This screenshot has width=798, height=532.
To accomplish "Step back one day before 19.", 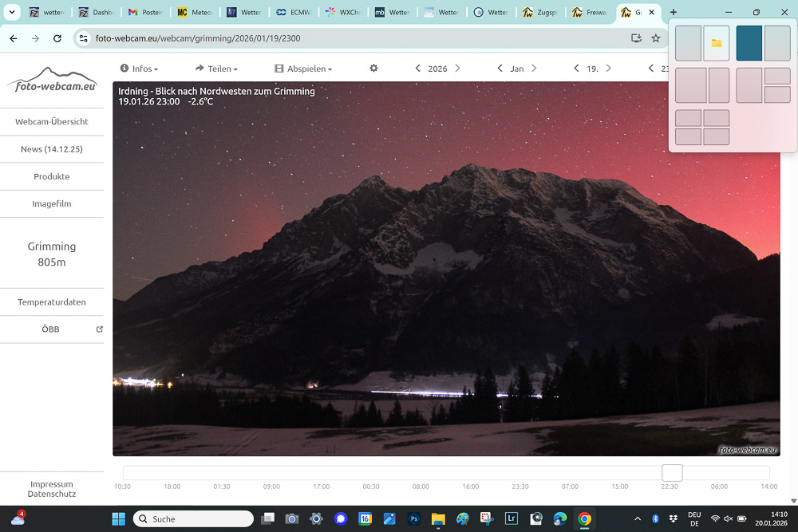I will tap(576, 69).
